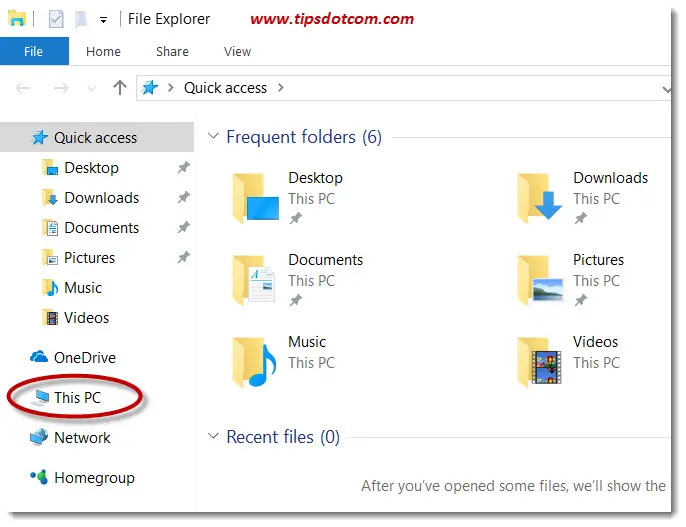Select OneDrive label in navigation pane
Image resolution: width=686 pixels, height=527 pixels.
85,358
